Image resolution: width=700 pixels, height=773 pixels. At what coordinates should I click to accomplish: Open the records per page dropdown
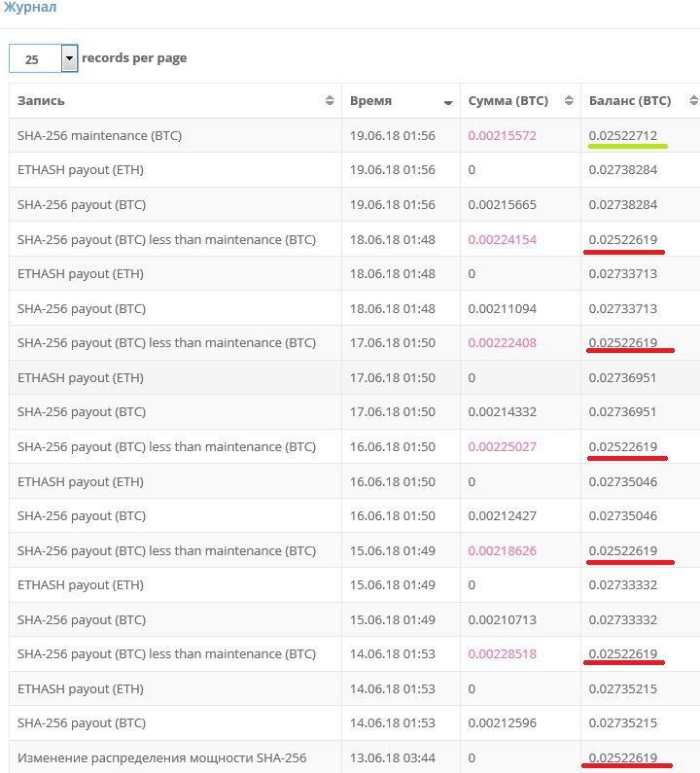tap(44, 58)
